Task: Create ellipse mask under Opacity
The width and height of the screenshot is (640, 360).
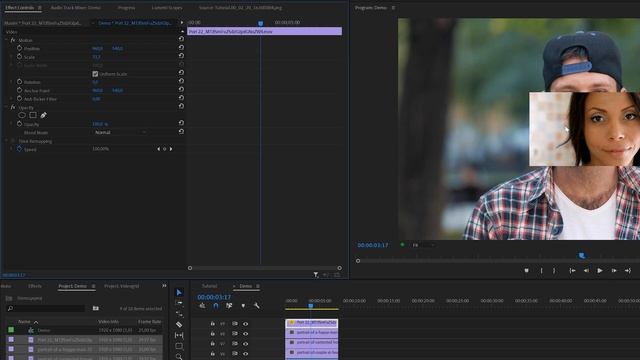Action: (22, 115)
